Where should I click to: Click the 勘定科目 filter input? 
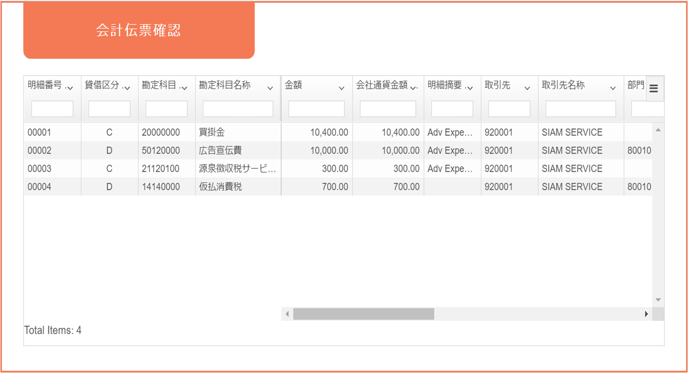click(x=166, y=109)
